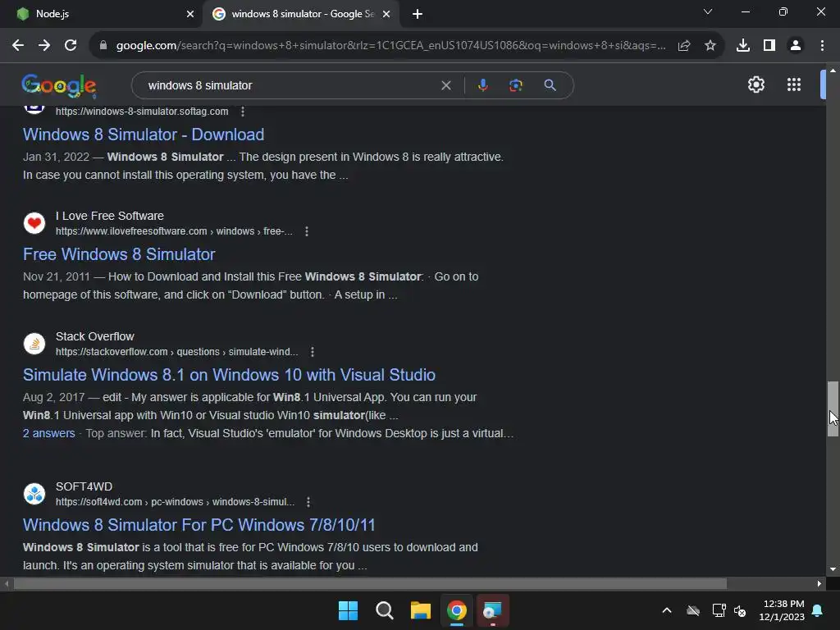
Task: Click Stack Overflow favicon
Action: [x=34, y=344]
